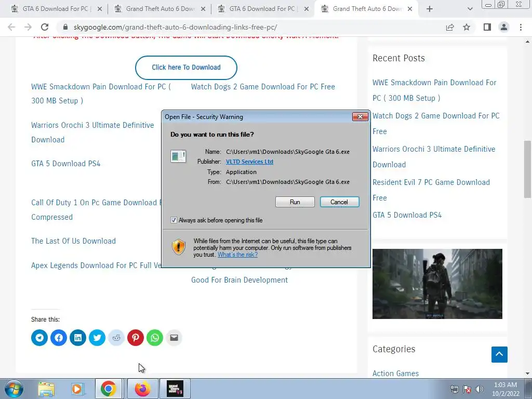The height and width of the screenshot is (399, 532).
Task: Go forward in Chrome navigation
Action: click(28, 27)
